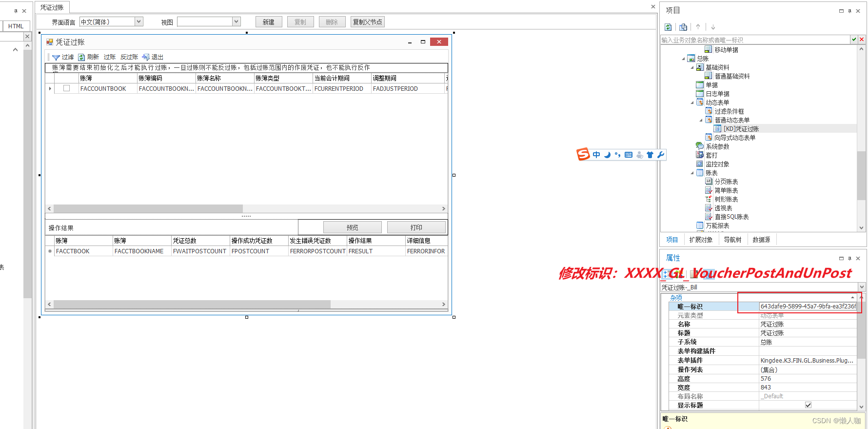Click the 删除 button

(x=332, y=22)
